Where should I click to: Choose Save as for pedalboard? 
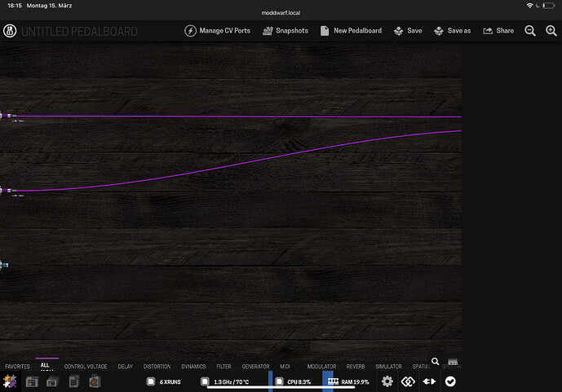453,31
